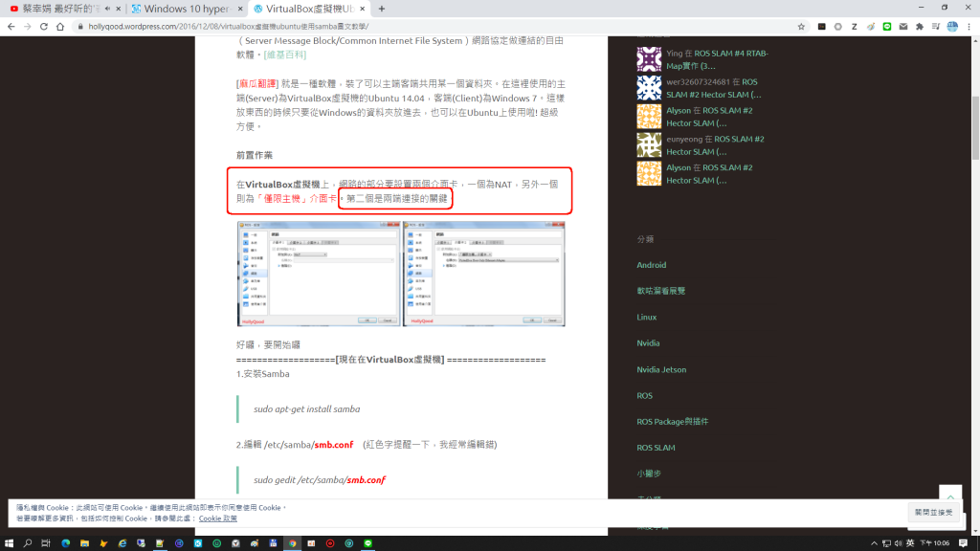Image resolution: width=980 pixels, height=551 pixels.
Task: Open the Windows notification center
Action: point(963,543)
